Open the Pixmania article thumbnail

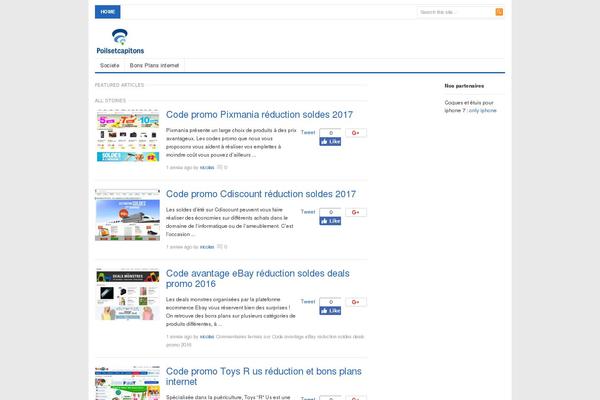coord(128,136)
